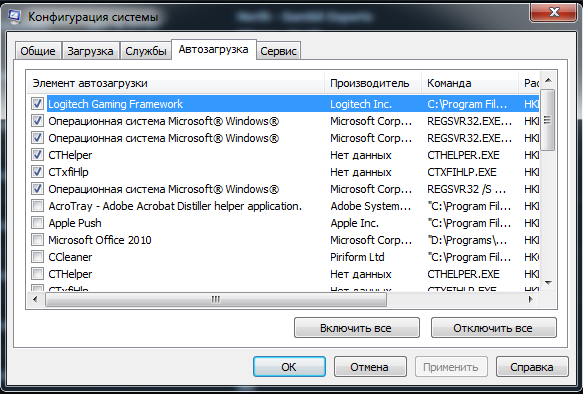Image resolution: width=583 pixels, height=394 pixels.
Task: Confirm with the OK button
Action: point(289,367)
